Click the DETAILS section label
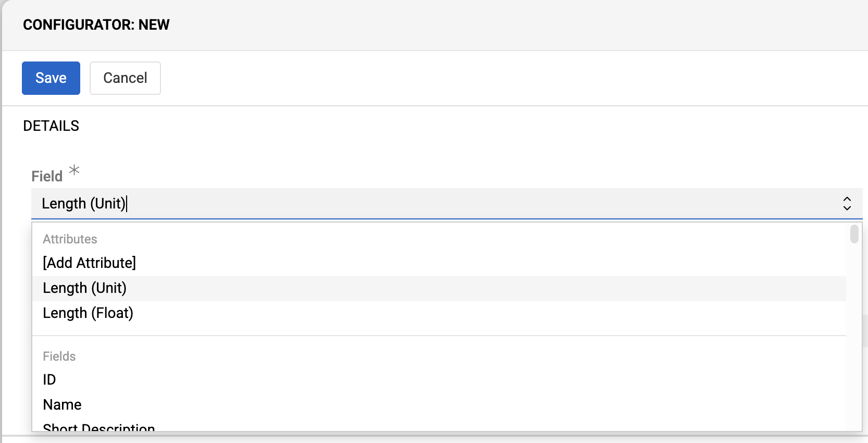The height and width of the screenshot is (443, 868). [x=51, y=125]
